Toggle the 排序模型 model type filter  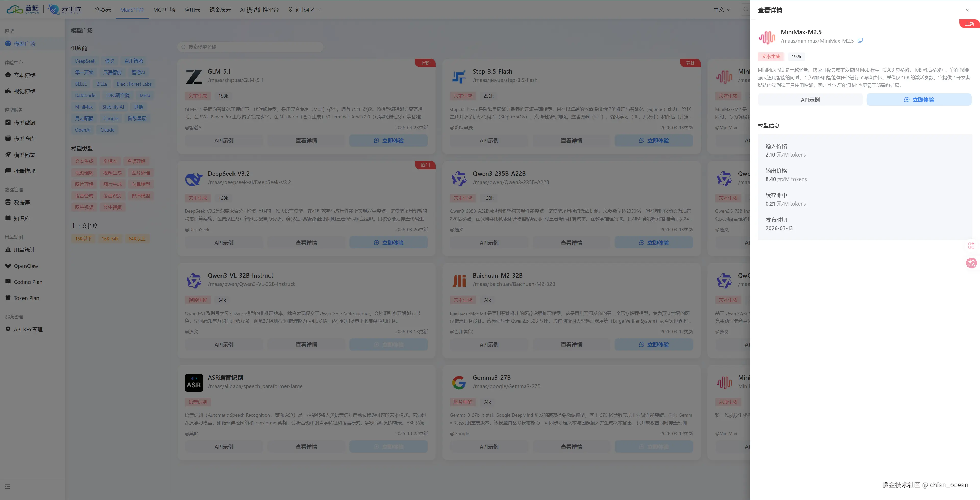click(141, 196)
